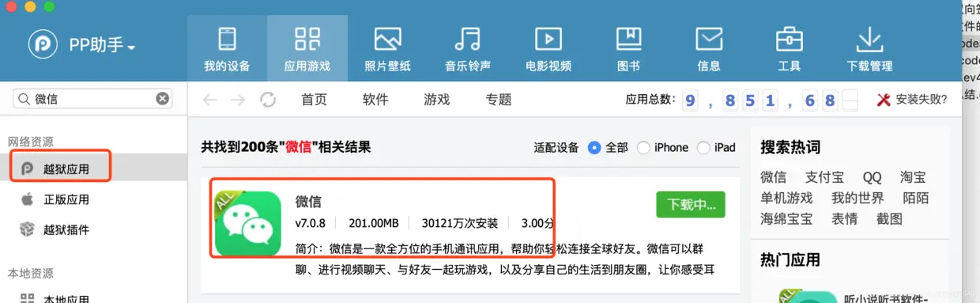980x303 pixels.
Task: Select the iPhone device radio button
Action: click(x=643, y=147)
